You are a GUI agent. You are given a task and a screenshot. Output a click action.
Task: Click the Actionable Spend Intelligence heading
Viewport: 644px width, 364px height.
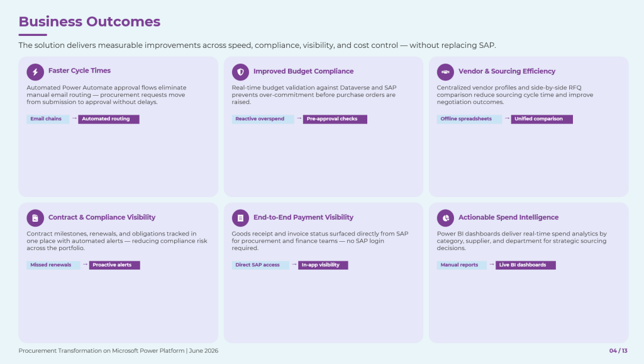[x=508, y=217]
